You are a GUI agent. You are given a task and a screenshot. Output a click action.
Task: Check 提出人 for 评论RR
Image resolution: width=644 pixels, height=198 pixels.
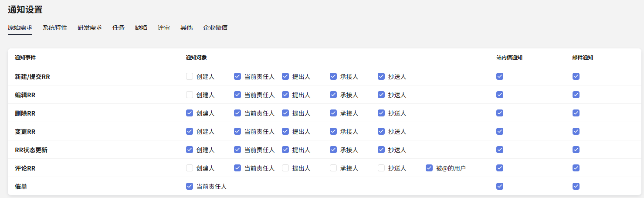point(285,168)
